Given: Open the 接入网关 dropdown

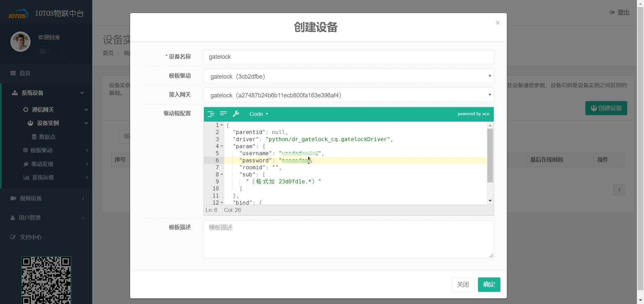Looking at the screenshot, I should 348,95.
